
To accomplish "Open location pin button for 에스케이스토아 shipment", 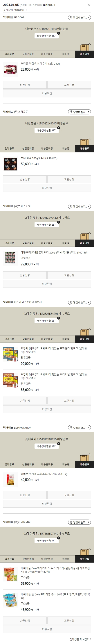I will point(79,302).
